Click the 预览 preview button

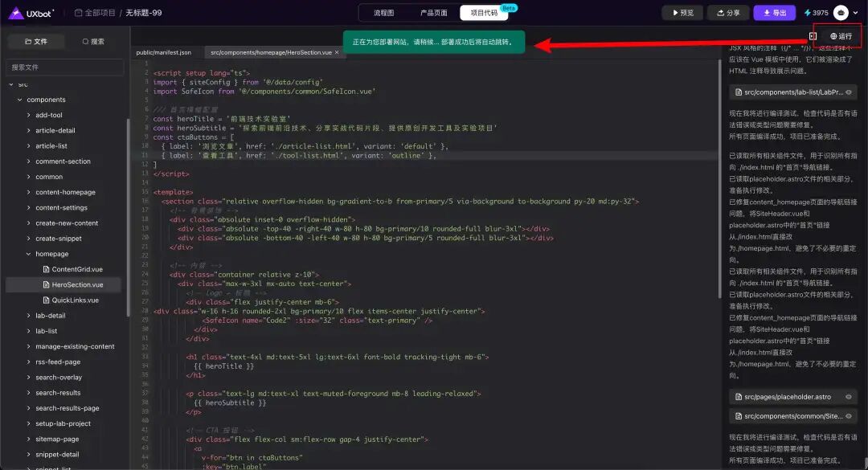click(x=682, y=13)
